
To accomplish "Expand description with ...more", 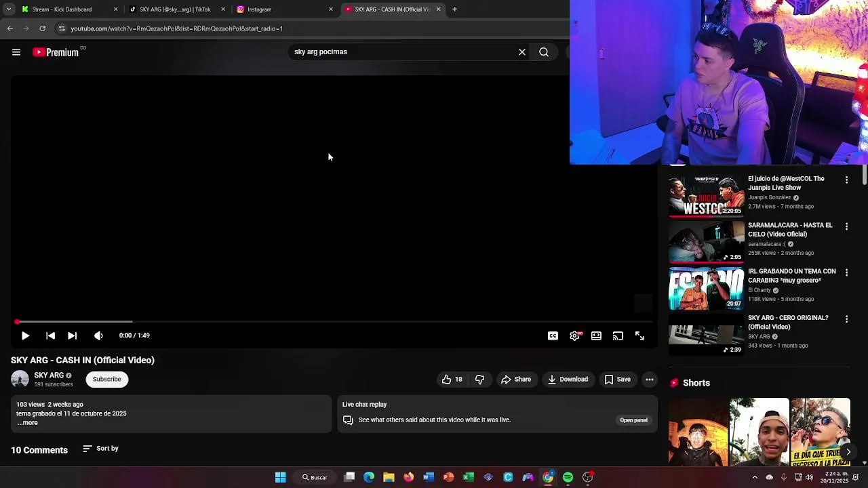I will 27,423.
